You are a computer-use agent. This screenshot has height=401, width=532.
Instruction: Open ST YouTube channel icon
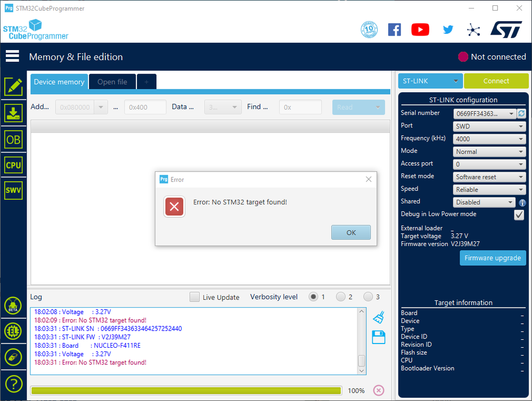[x=420, y=30]
